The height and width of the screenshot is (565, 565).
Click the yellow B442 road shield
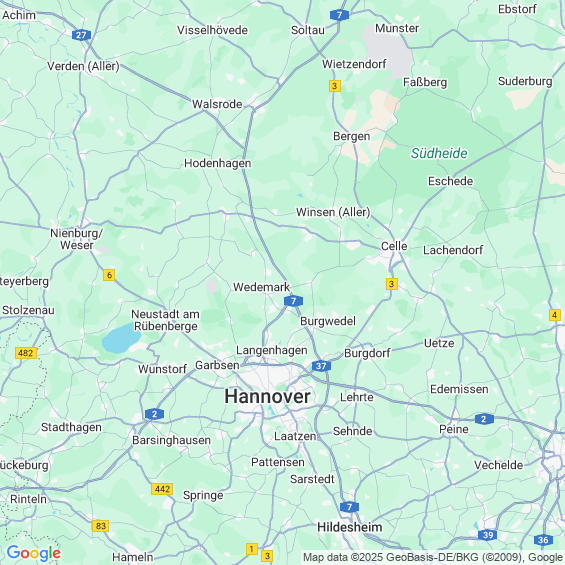click(x=162, y=489)
